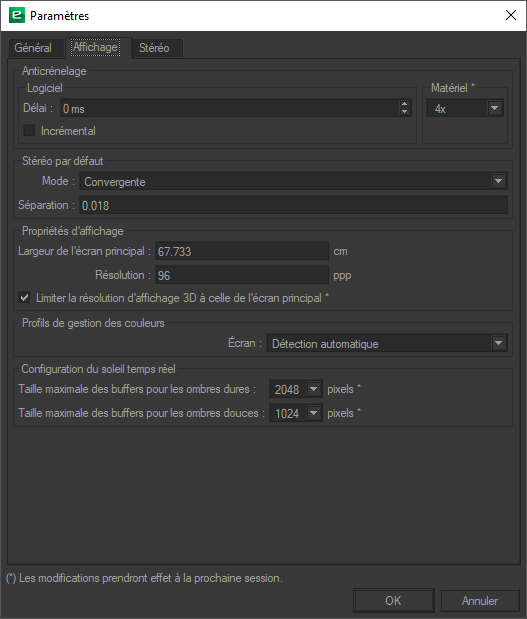The image size is (527, 619).
Task: Open the Écran color profile dropdown
Action: click(x=387, y=343)
